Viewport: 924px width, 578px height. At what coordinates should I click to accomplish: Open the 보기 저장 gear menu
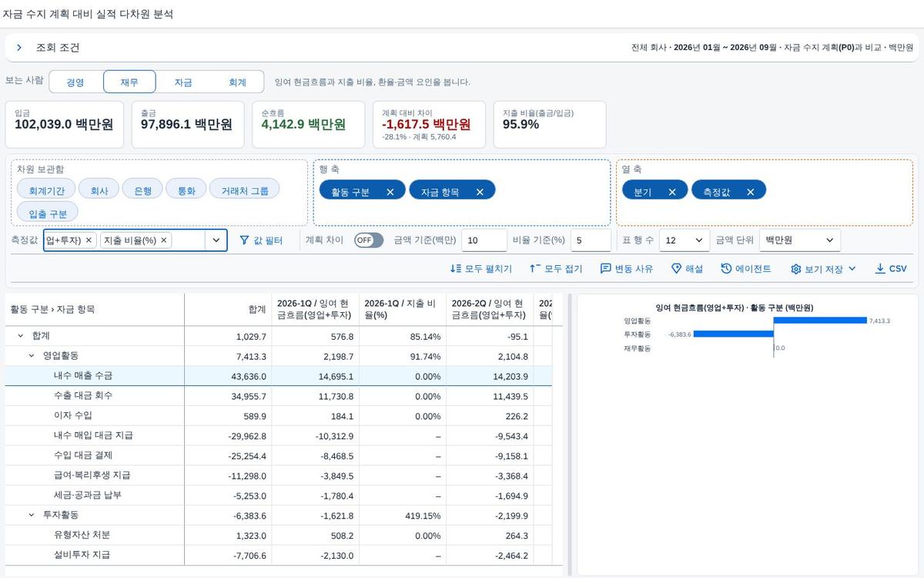tap(823, 269)
